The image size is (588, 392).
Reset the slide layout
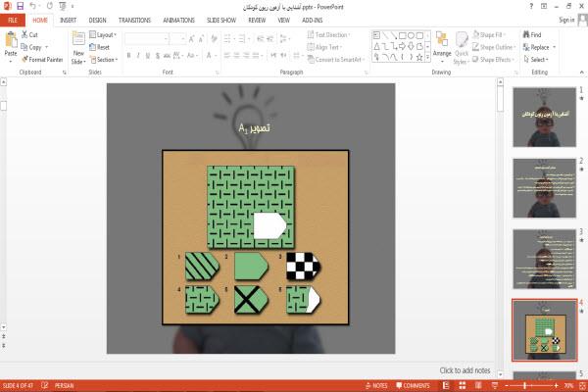pyautogui.click(x=100, y=47)
